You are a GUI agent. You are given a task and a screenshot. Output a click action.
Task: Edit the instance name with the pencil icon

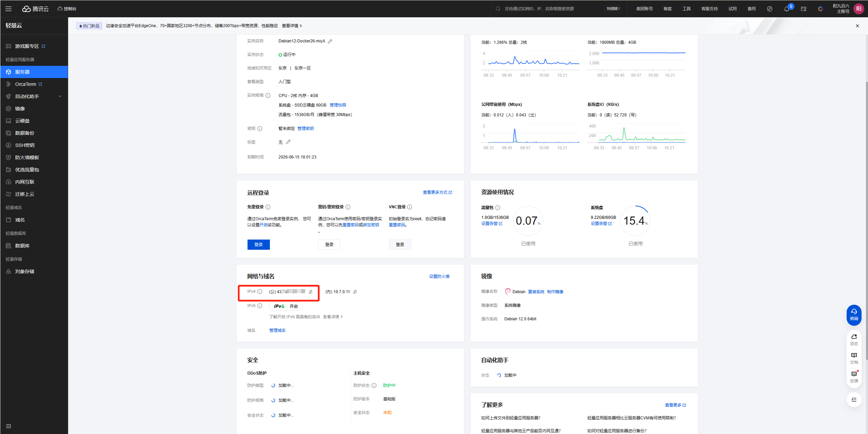point(330,41)
